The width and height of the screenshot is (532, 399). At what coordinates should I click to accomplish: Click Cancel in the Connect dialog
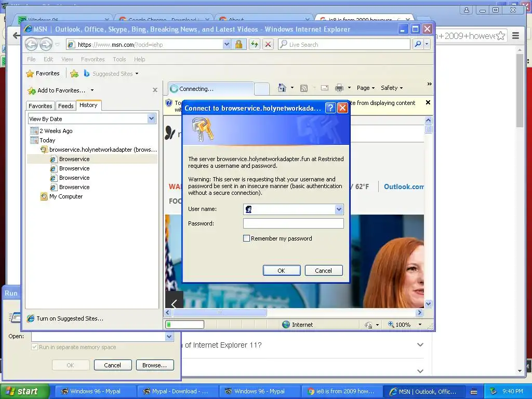[x=324, y=270]
